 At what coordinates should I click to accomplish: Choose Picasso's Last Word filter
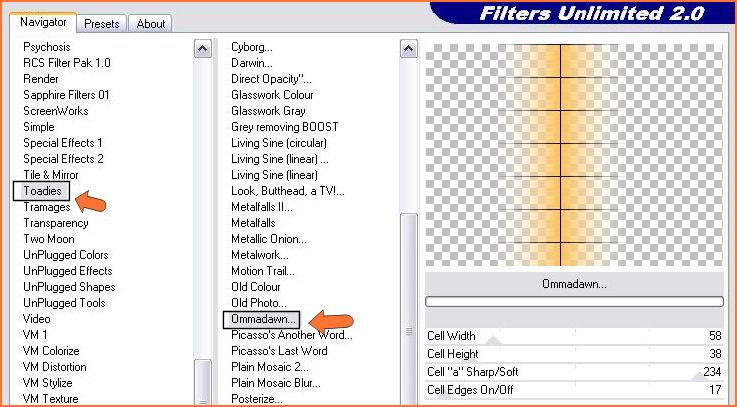coord(279,351)
